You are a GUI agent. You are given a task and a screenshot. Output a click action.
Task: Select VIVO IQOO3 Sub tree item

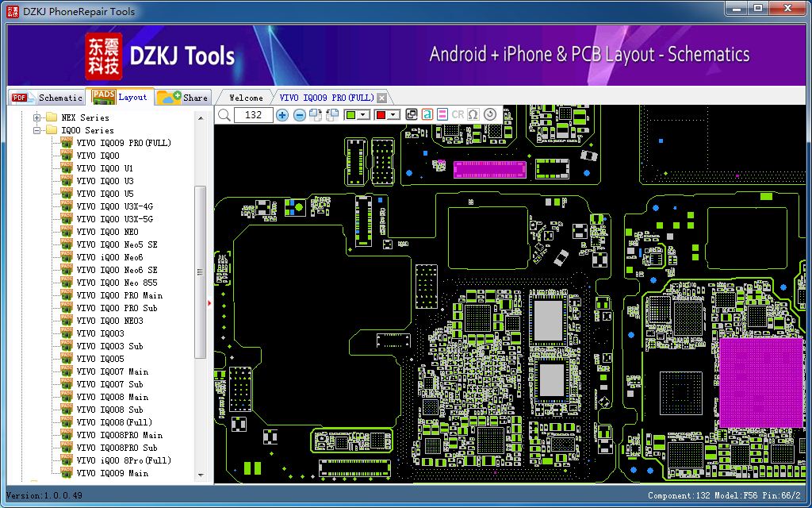tap(109, 346)
